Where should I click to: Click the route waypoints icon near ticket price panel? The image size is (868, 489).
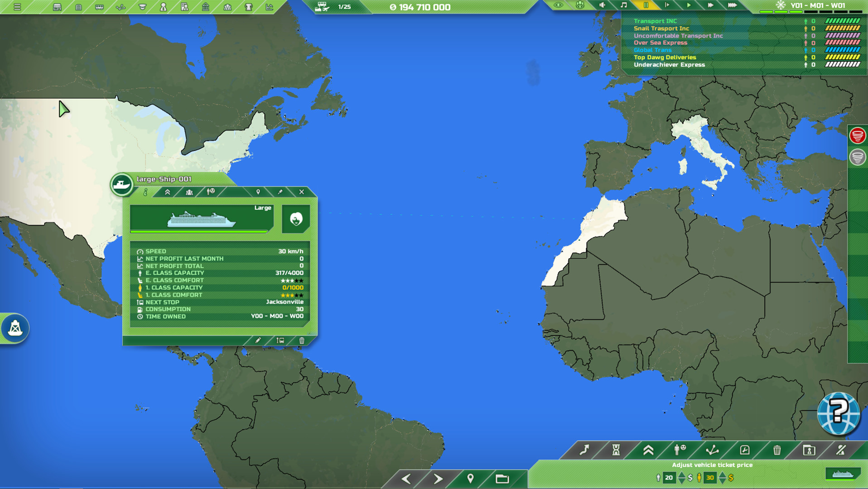coord(712,451)
